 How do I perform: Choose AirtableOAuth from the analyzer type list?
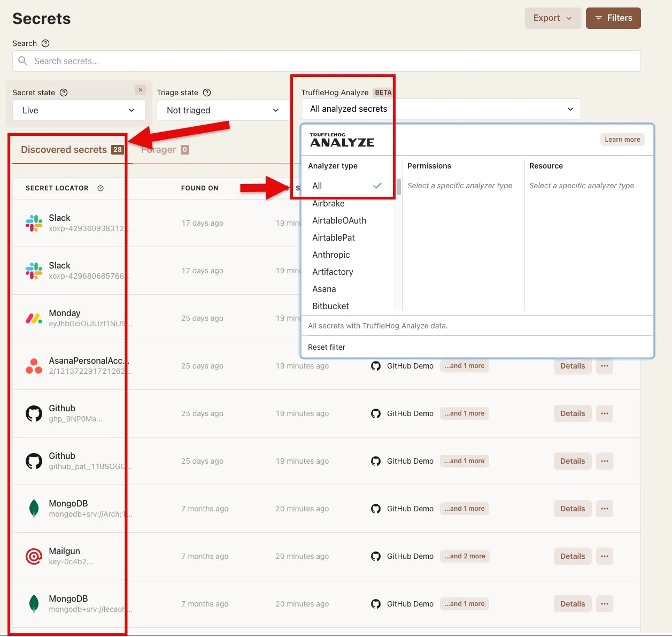(x=339, y=220)
